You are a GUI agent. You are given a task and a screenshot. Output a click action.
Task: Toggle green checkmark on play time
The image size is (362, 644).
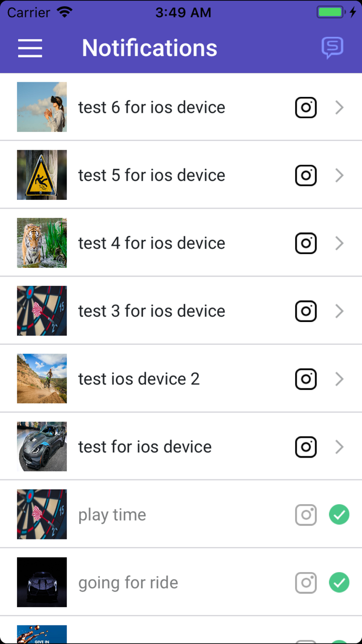coord(339,515)
